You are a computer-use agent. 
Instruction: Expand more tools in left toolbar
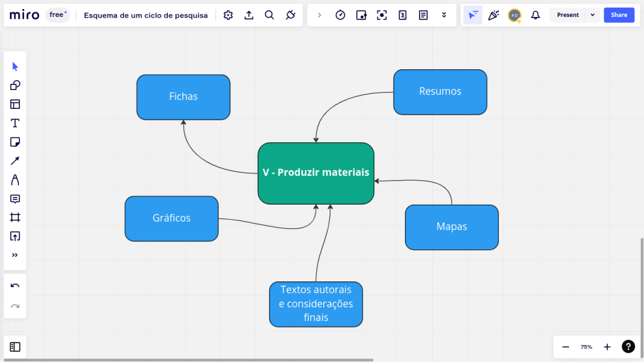coord(15,255)
